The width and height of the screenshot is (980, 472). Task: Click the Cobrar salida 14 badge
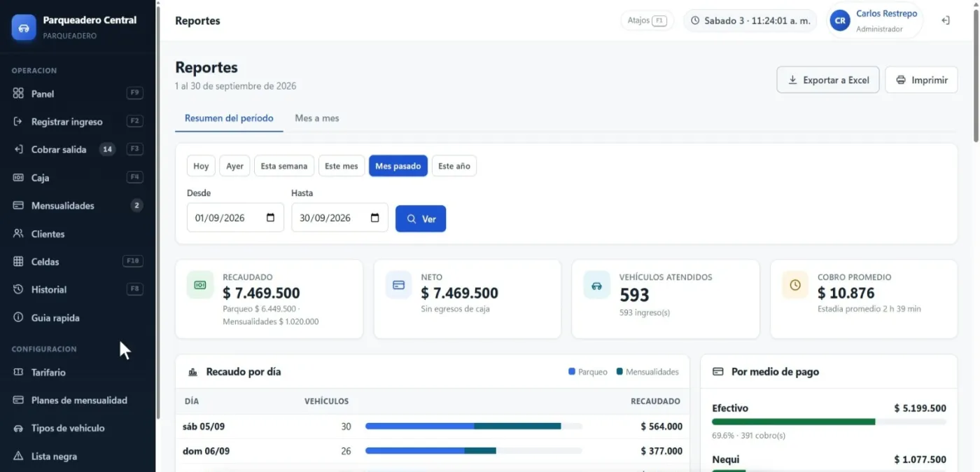[107, 149]
